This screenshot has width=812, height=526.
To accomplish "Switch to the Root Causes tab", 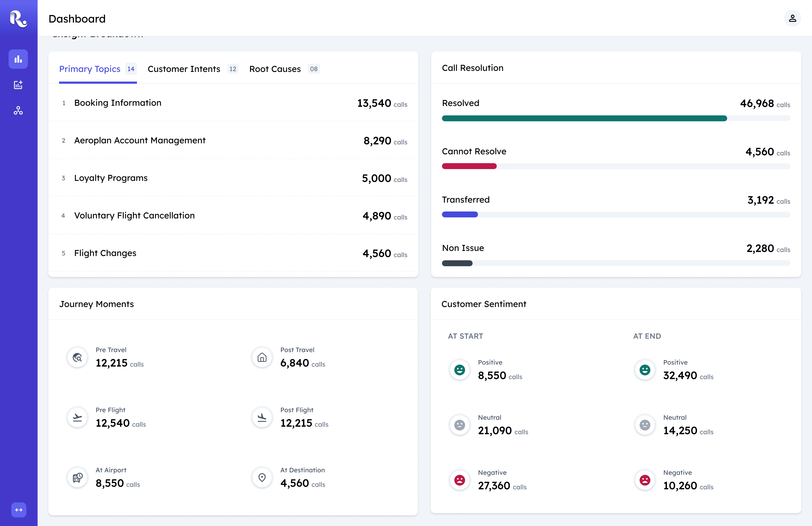I will coord(275,69).
